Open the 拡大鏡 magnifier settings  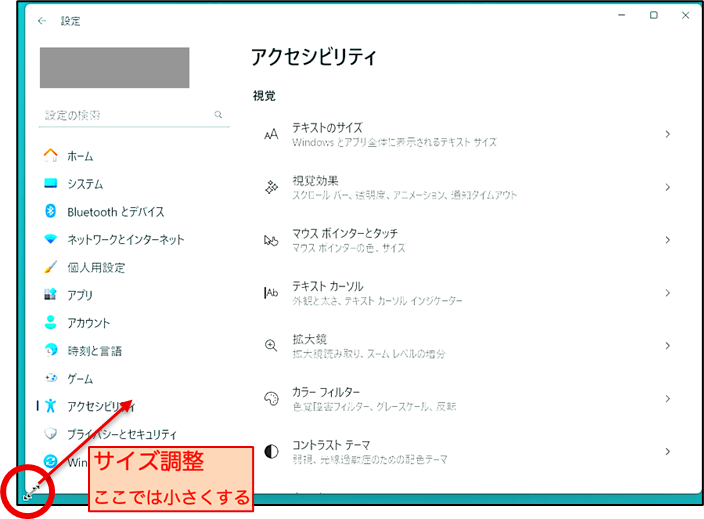point(460,346)
